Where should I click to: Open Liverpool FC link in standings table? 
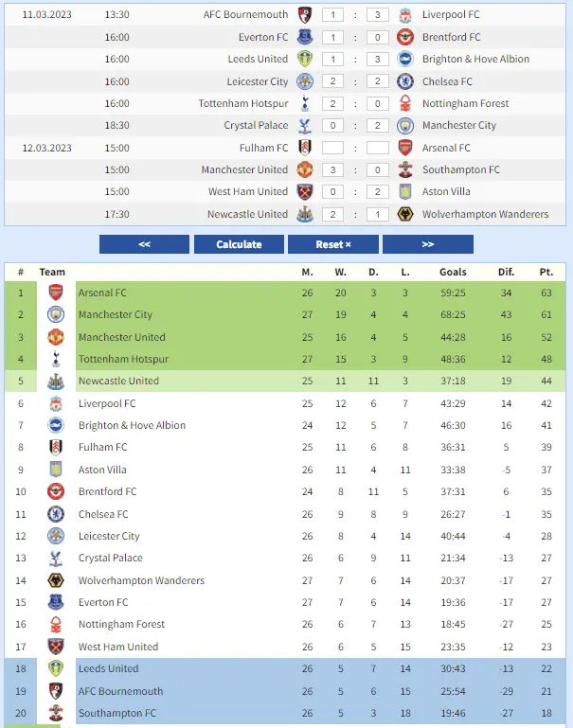(107, 403)
